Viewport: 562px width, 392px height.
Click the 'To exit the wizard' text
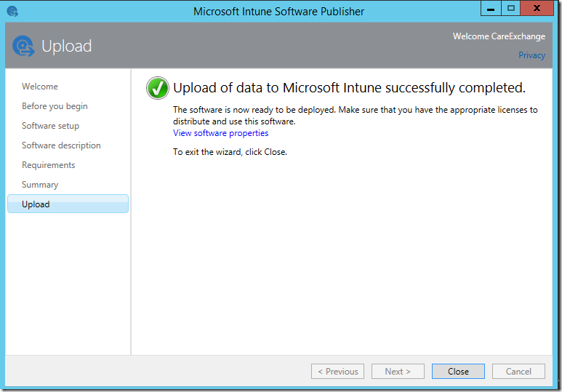point(230,152)
